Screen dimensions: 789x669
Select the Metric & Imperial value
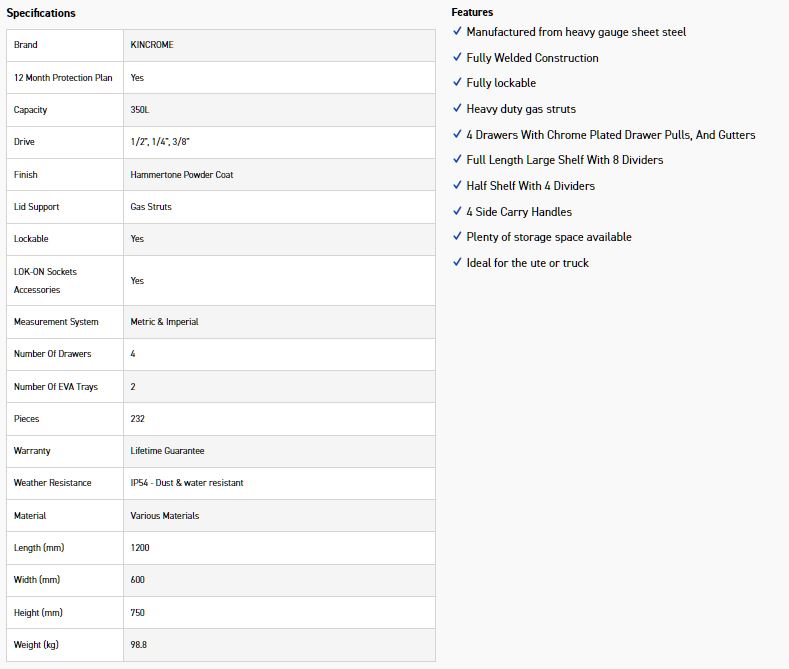[164, 322]
